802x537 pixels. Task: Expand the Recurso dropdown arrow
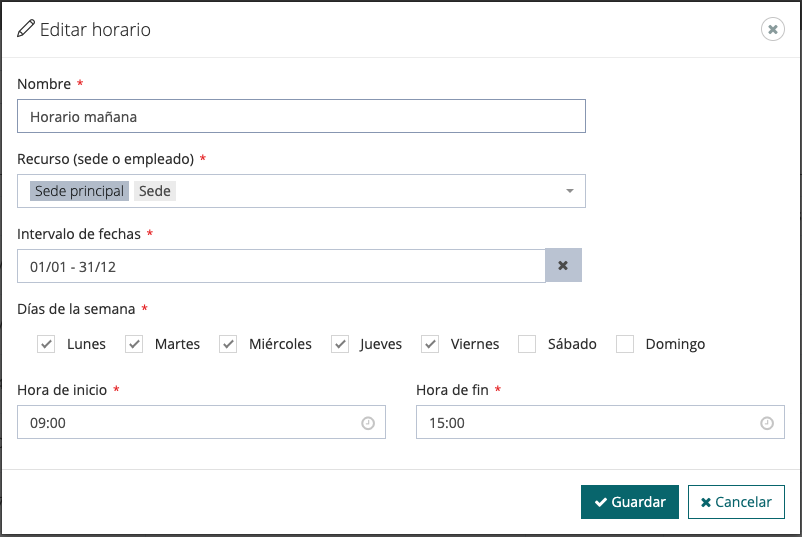click(569, 191)
